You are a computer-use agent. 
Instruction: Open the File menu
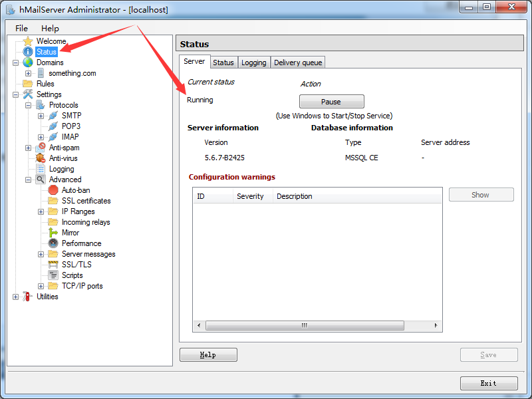coord(21,28)
